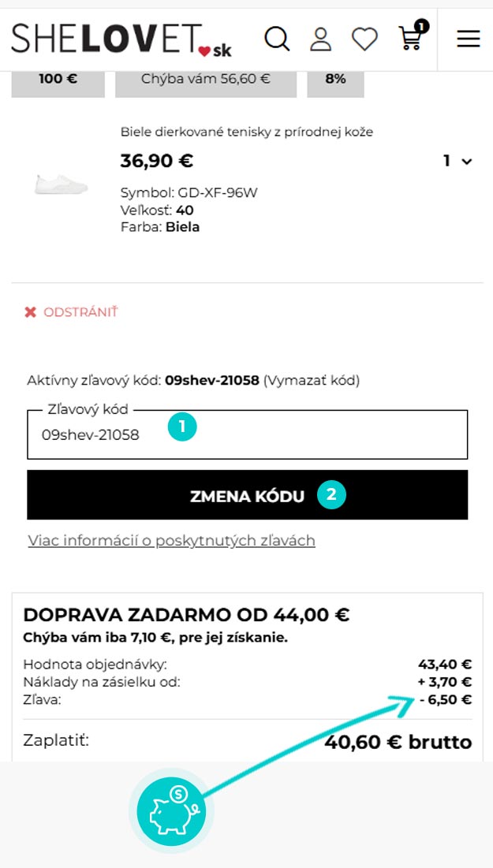Click the ZMENA KÓDU button
Screen dimensions: 493x868
coord(247,495)
